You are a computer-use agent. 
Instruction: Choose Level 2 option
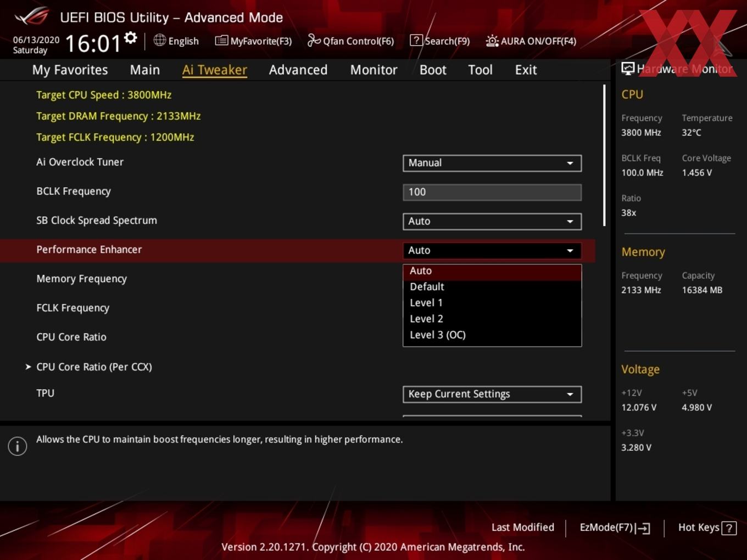tap(492, 318)
